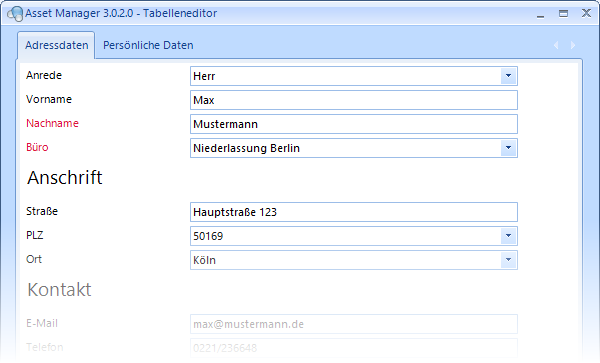This screenshot has width=600, height=363.
Task: Click the Niederlassung Berlin combo box text
Action: (x=246, y=148)
